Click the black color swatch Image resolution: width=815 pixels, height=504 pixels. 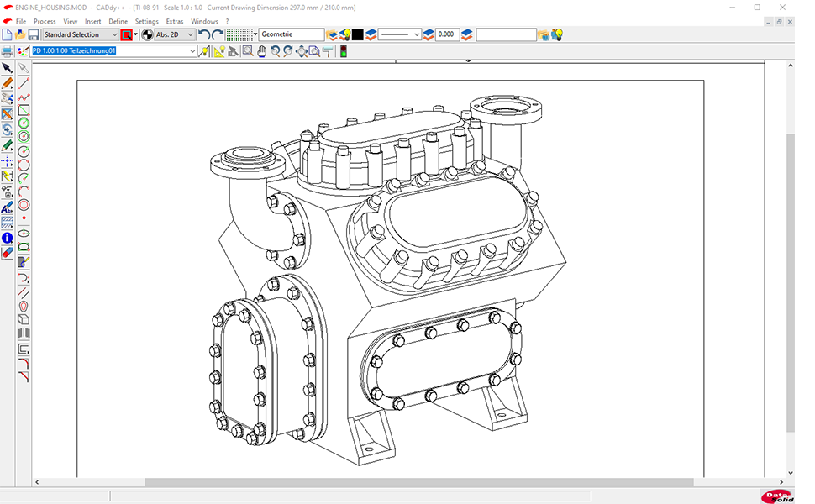[x=358, y=34]
